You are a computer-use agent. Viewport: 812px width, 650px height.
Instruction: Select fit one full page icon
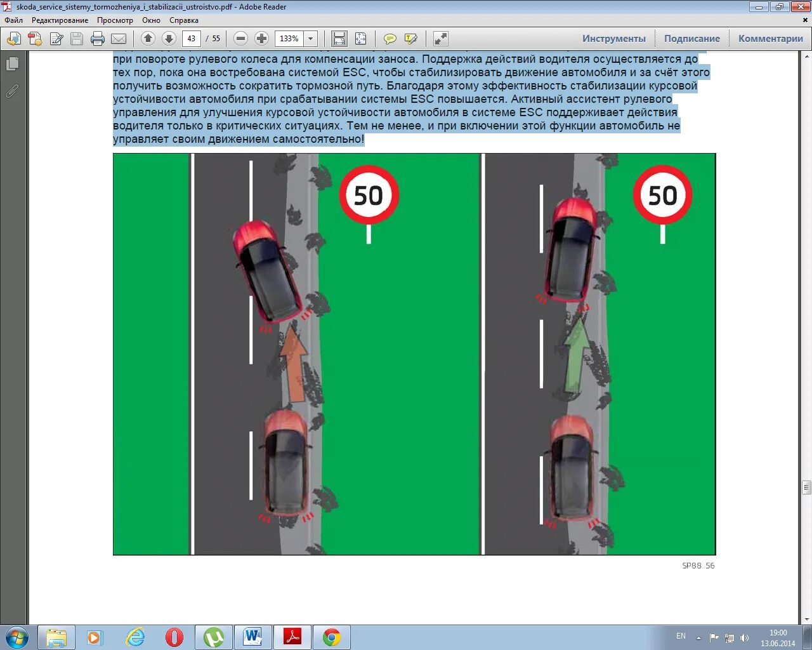(360, 39)
